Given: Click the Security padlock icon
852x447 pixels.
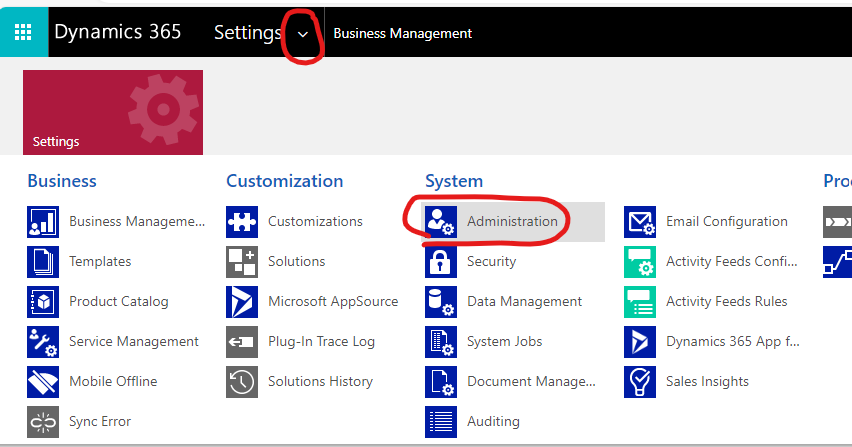Looking at the screenshot, I should pyautogui.click(x=441, y=262).
